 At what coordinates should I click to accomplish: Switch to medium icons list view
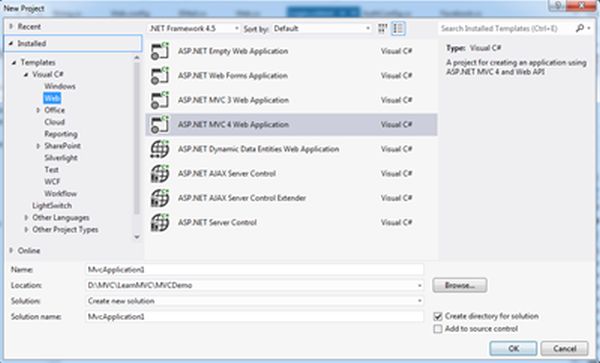pyautogui.click(x=398, y=29)
